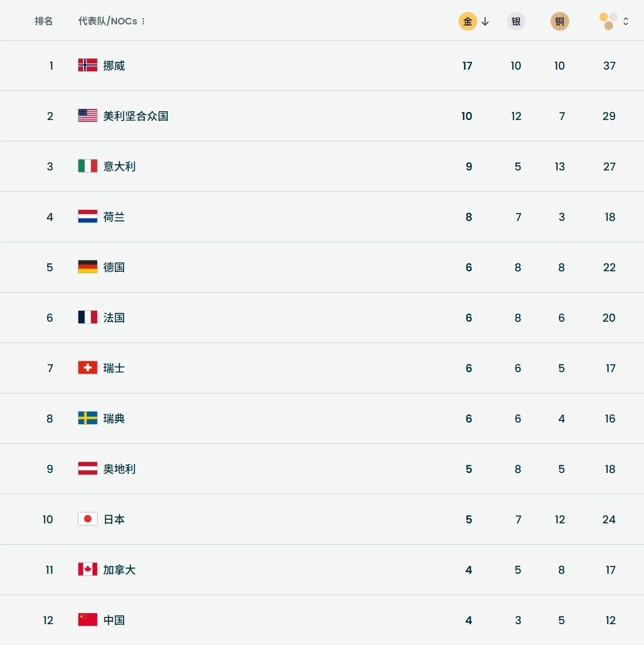Click the 排名 column header
This screenshot has height=645, width=644.
[44, 21]
